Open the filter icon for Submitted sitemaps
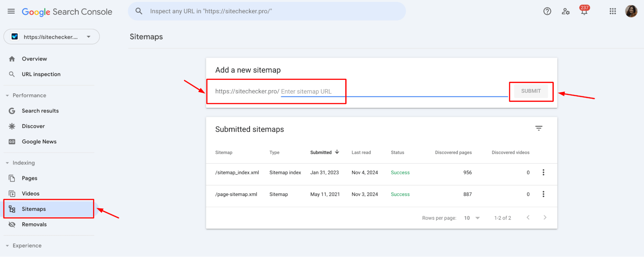644x257 pixels. 539,128
